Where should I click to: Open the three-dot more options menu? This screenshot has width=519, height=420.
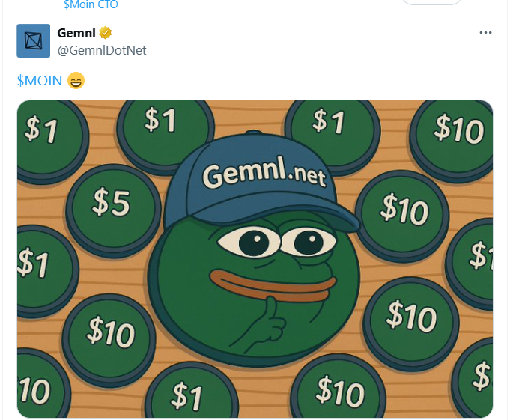pyautogui.click(x=485, y=33)
